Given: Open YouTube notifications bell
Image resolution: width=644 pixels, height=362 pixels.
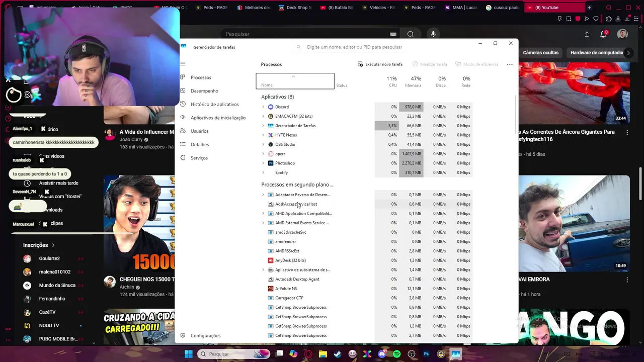Looking at the screenshot, I should point(603,34).
